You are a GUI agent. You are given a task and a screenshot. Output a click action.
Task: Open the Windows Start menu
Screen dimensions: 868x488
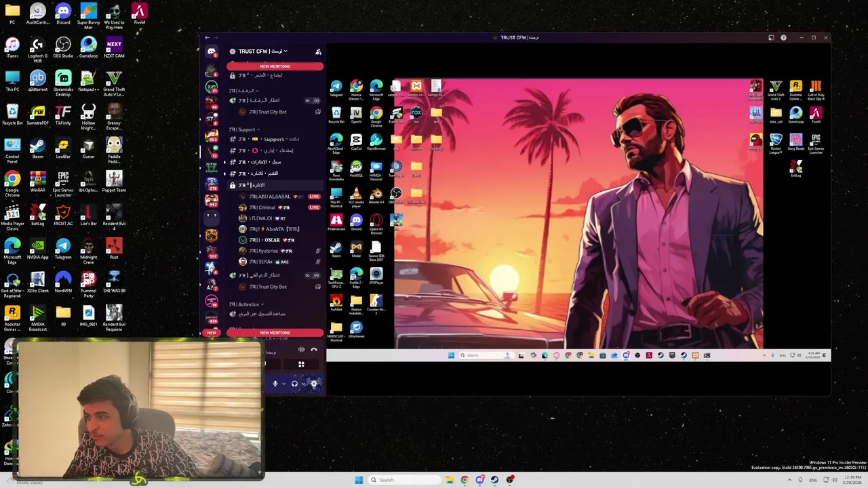(x=359, y=480)
